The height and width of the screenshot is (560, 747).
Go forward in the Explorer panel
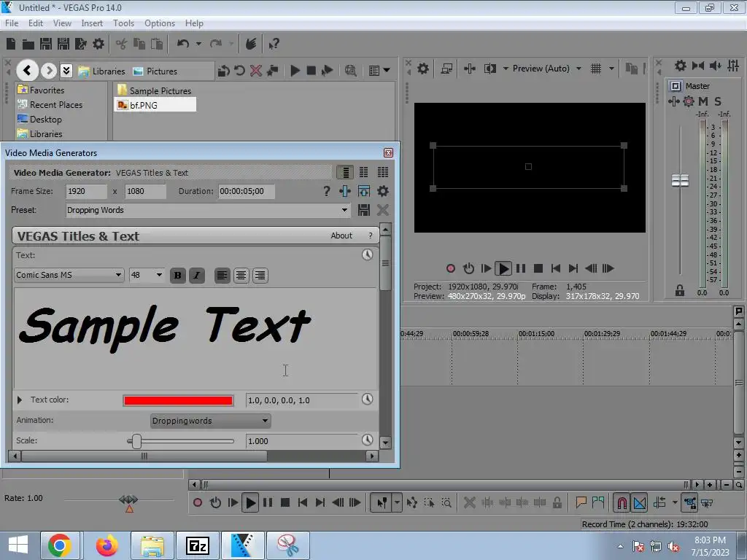coord(48,71)
